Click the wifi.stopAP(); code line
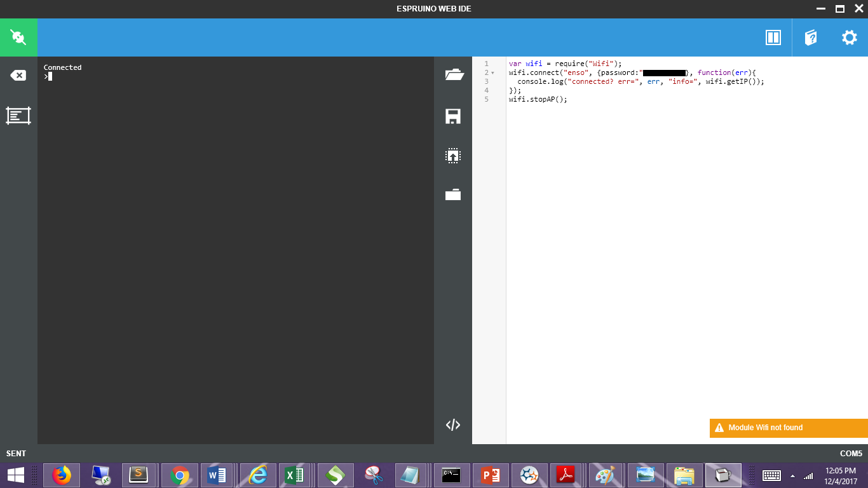 [538, 100]
